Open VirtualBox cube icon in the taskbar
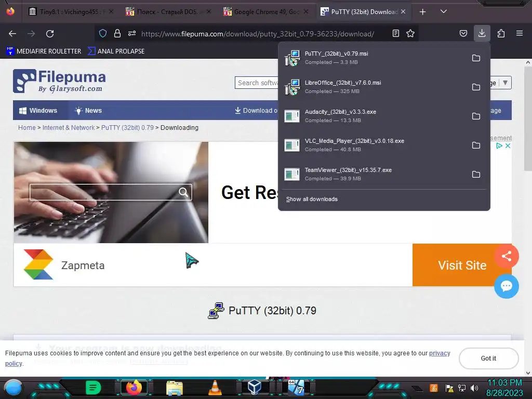The height and width of the screenshot is (399, 532). pyautogui.click(x=255, y=387)
